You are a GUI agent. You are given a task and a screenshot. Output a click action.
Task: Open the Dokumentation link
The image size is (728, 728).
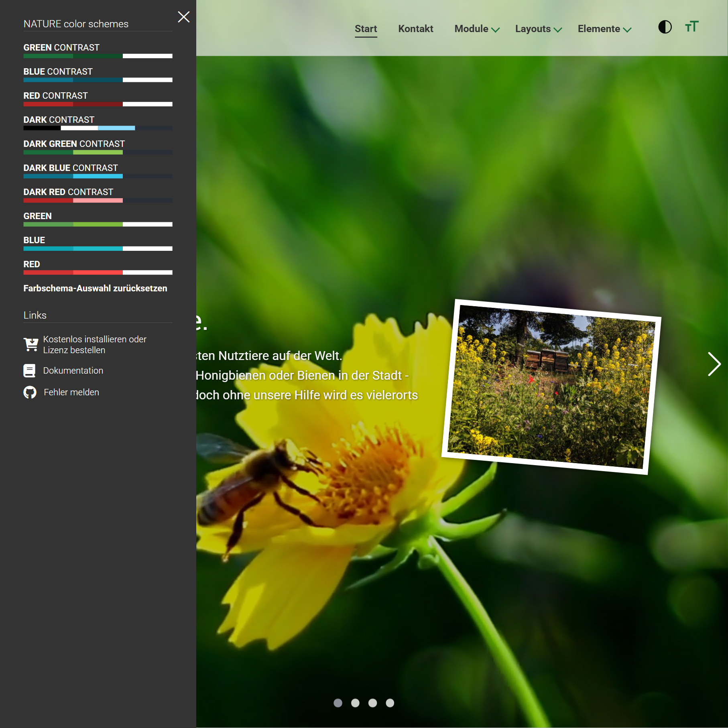tap(73, 370)
